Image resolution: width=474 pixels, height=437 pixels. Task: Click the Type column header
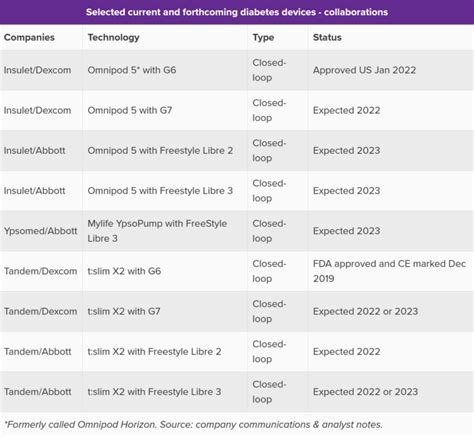[x=263, y=37]
